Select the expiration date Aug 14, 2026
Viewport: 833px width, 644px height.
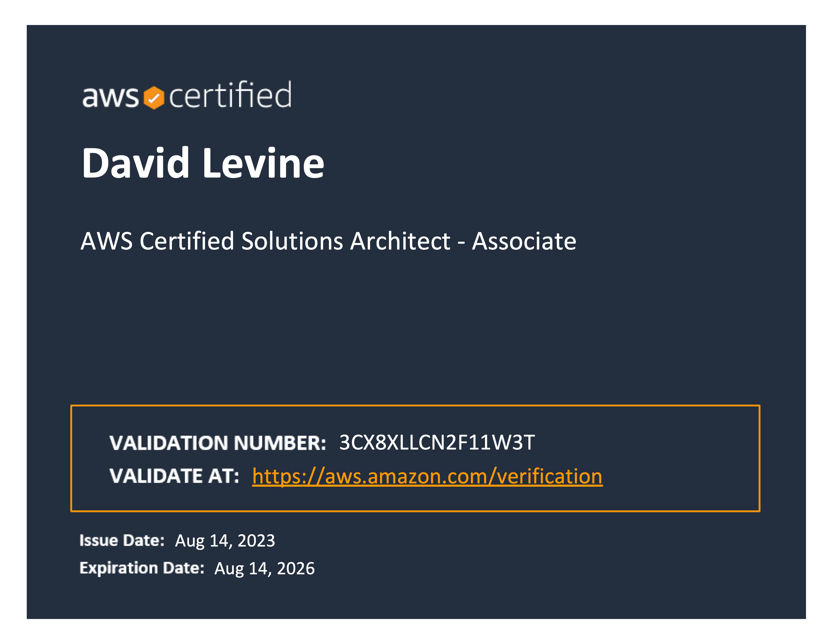(x=265, y=568)
